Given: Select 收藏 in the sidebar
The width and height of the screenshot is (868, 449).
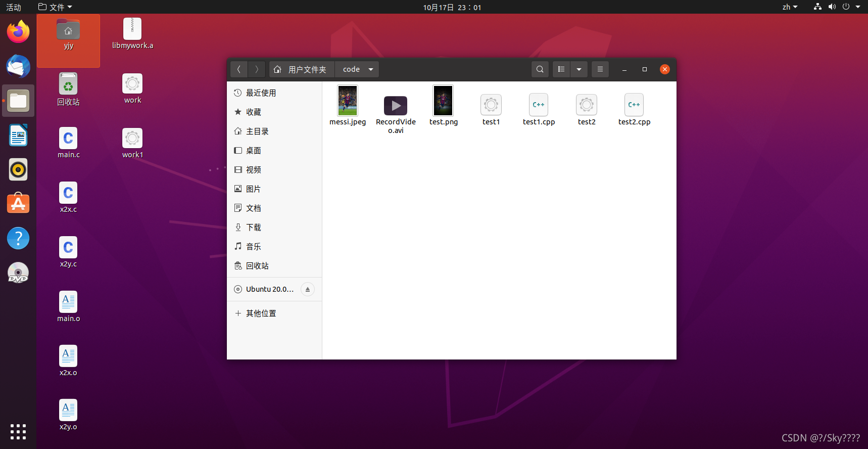Looking at the screenshot, I should coord(274,112).
